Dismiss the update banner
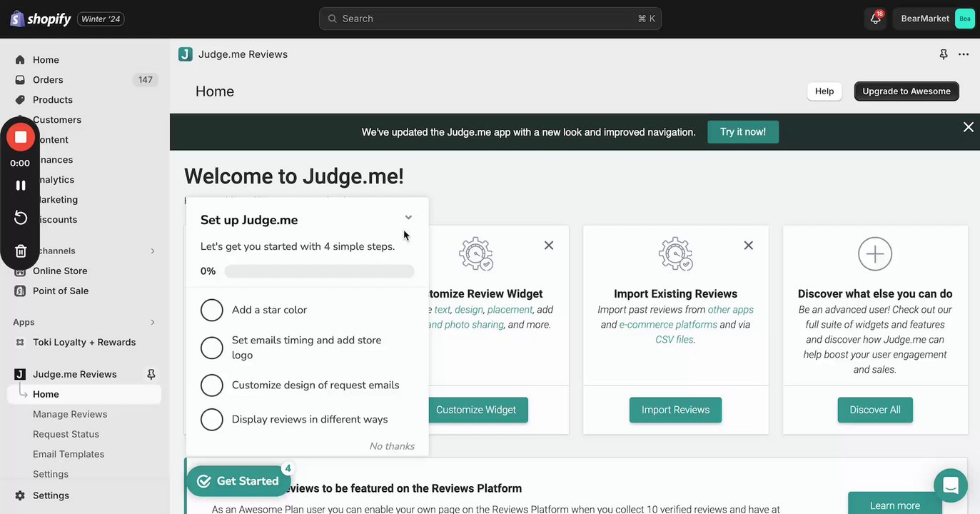This screenshot has height=514, width=980. coord(969,127)
